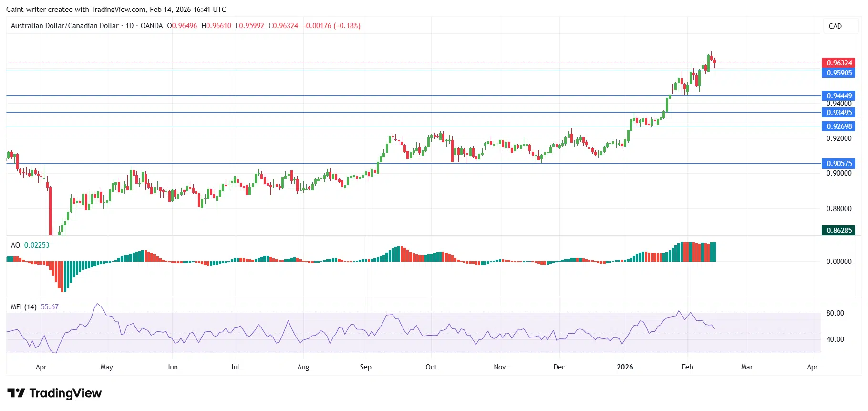Click the 0.90575 support line label
Image resolution: width=868 pixels, height=411 pixels.
[x=838, y=164]
